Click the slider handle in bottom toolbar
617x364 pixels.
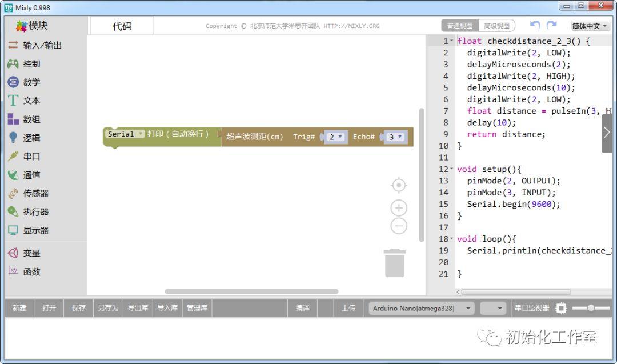tap(591, 308)
